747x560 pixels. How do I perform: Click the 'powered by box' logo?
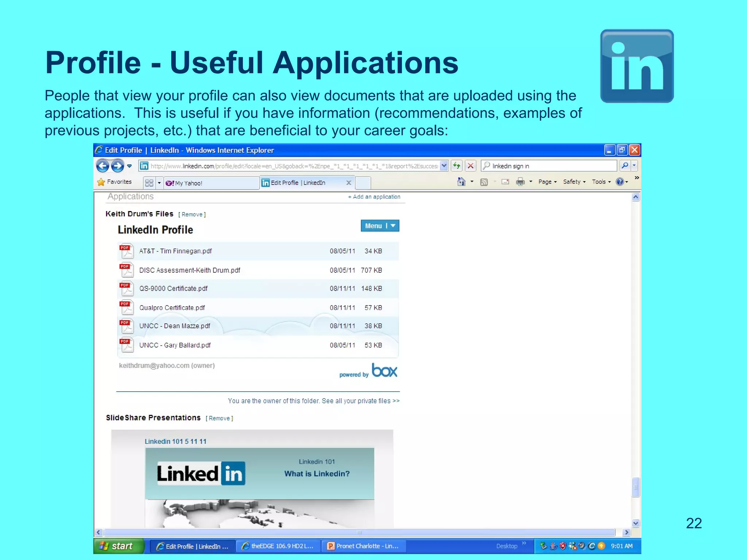368,370
